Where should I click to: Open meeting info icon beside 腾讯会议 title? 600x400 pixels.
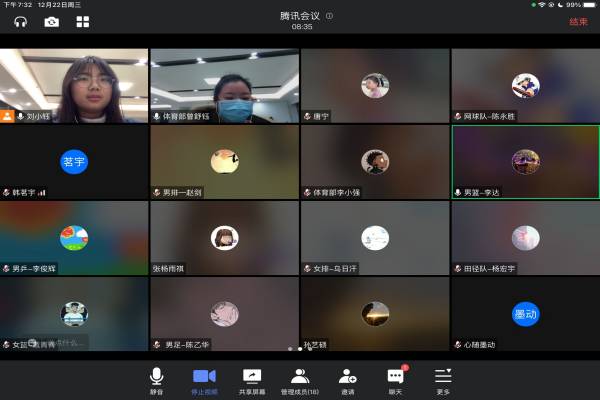tap(330, 16)
